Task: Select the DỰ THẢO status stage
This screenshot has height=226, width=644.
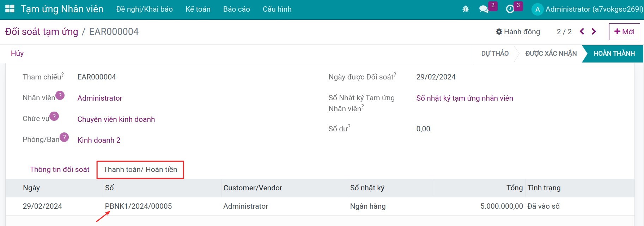Action: pyautogui.click(x=495, y=53)
